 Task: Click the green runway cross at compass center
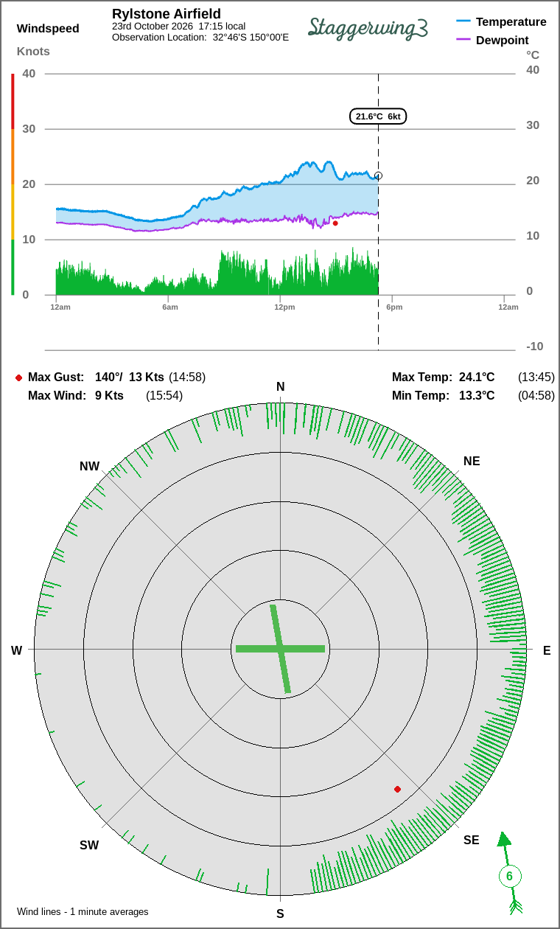[x=280, y=649]
